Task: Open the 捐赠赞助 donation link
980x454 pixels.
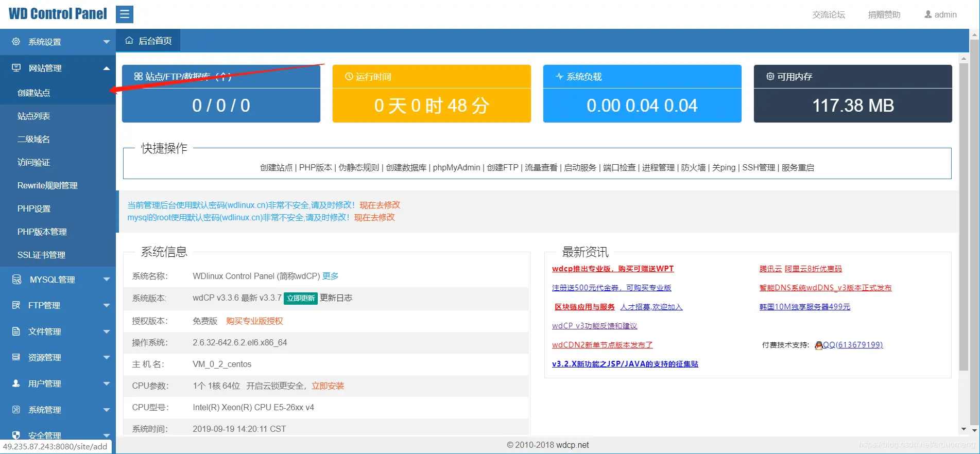Action: pos(884,14)
